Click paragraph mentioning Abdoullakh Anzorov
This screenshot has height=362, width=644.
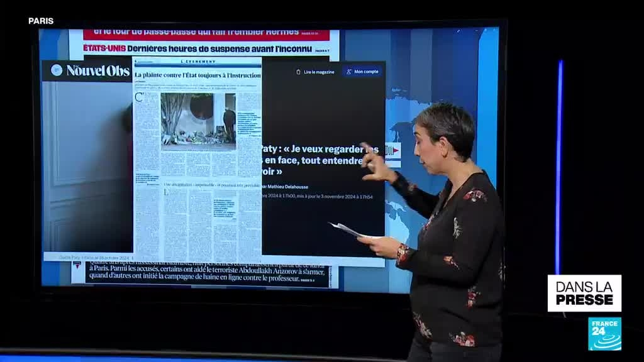pos(206,271)
